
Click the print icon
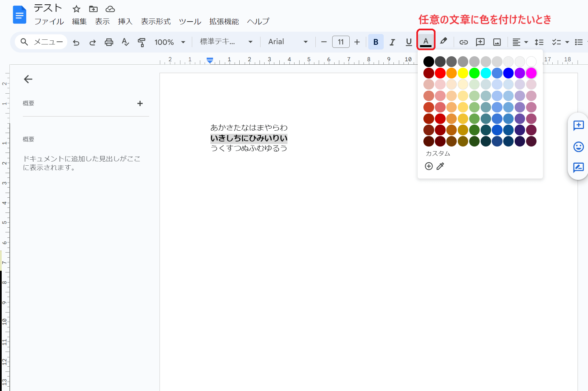(109, 42)
